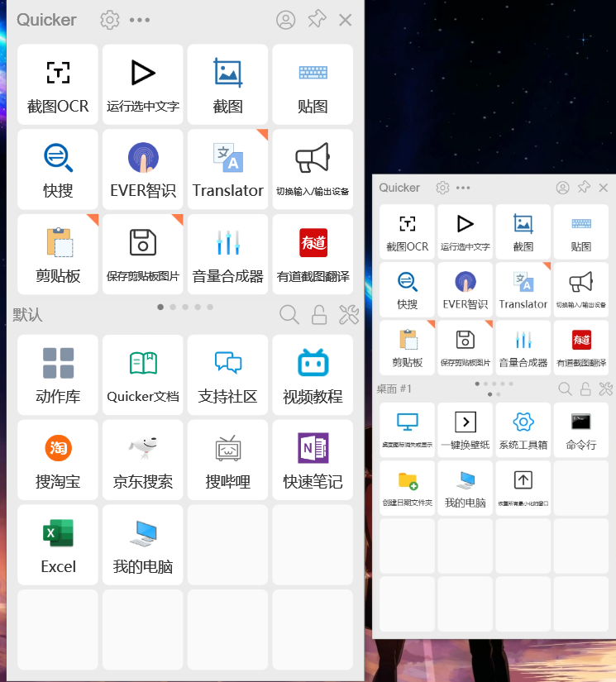
Task: Click the user account icon in large Quicker panel
Action: point(286,20)
